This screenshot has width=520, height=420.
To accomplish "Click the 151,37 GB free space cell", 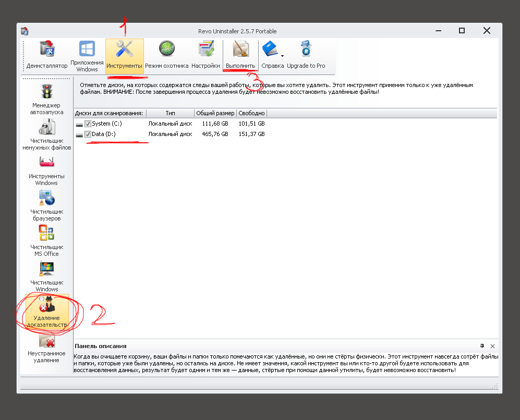I will pyautogui.click(x=252, y=134).
